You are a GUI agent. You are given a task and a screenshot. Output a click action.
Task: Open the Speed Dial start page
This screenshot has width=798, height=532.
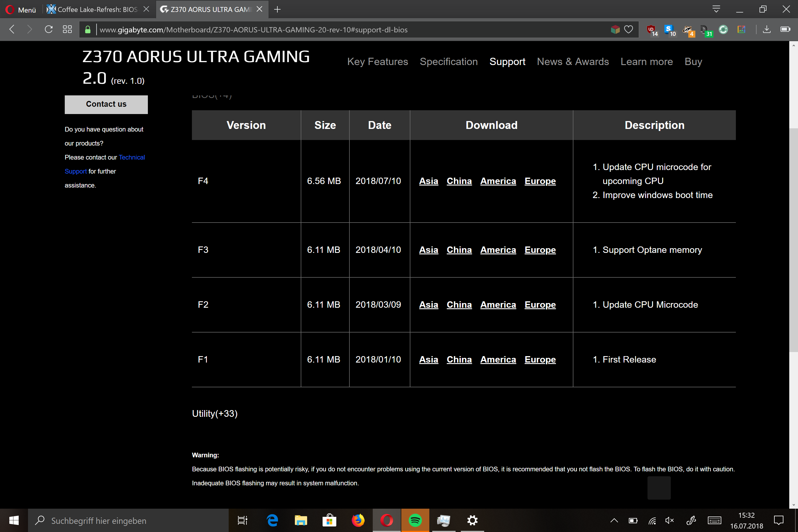click(67, 29)
